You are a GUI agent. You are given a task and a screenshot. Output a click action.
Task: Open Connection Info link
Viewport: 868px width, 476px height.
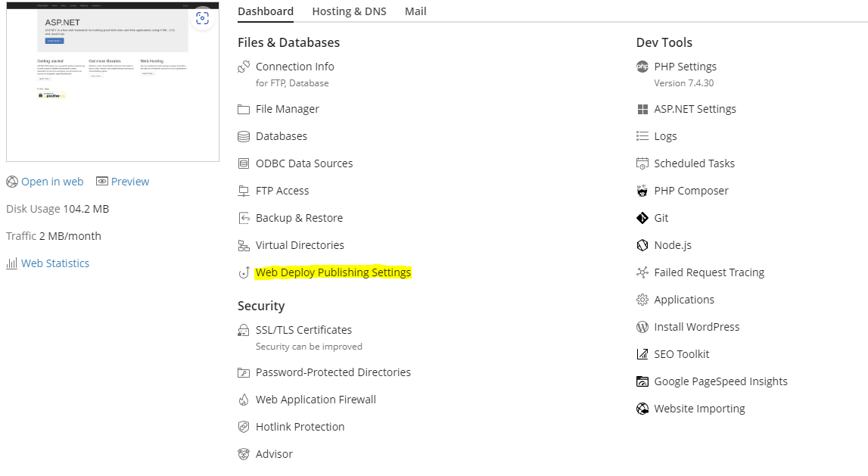click(x=295, y=67)
